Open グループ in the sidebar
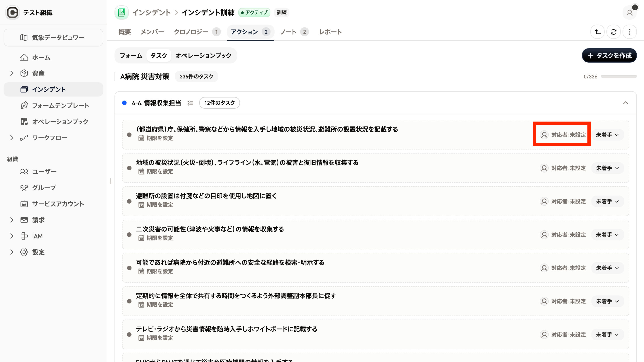Viewport: 644px width, 362px height. click(x=53, y=188)
